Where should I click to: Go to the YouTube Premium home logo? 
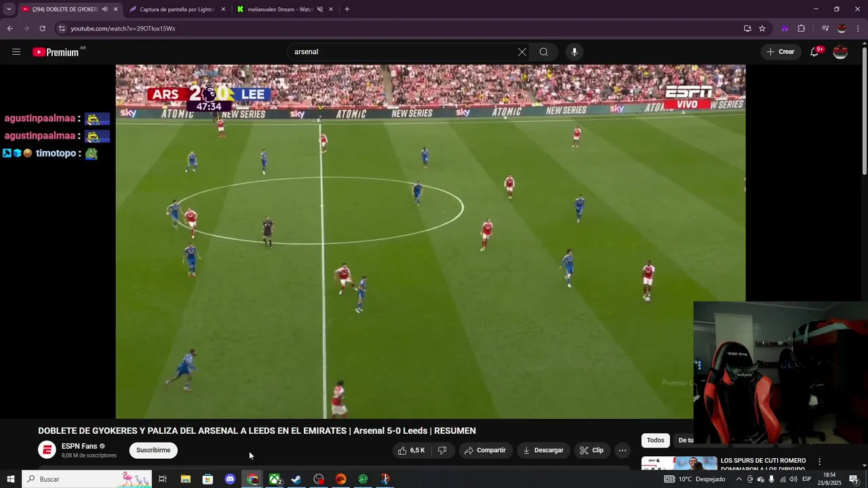[56, 52]
